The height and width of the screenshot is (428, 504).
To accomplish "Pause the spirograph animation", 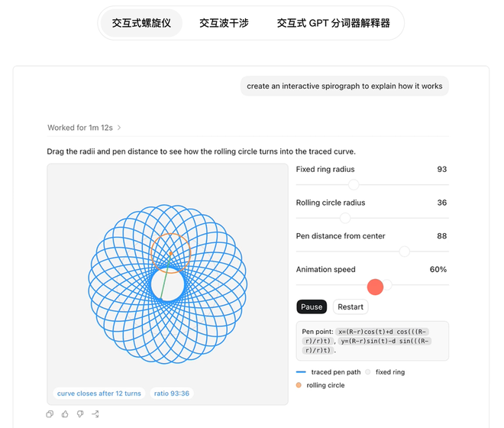I will (x=312, y=307).
